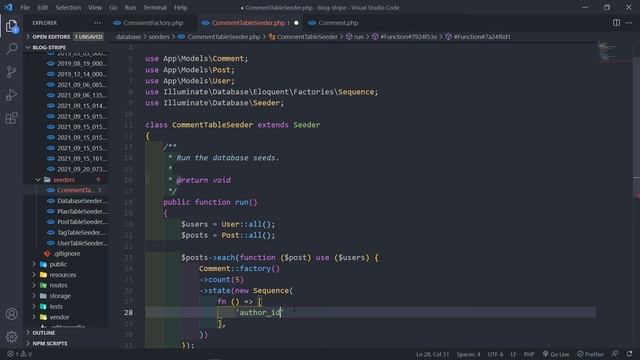Expand the resources folder
The image size is (640, 360).
(63, 275)
